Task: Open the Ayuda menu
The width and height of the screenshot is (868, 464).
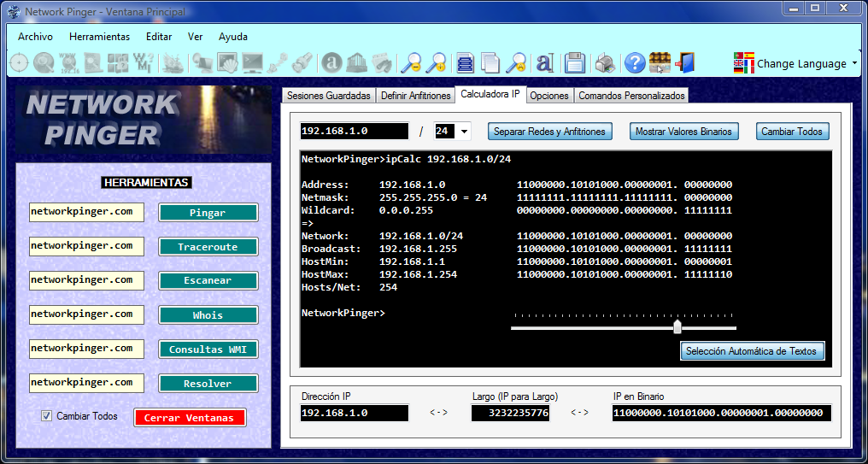Action: [233, 37]
